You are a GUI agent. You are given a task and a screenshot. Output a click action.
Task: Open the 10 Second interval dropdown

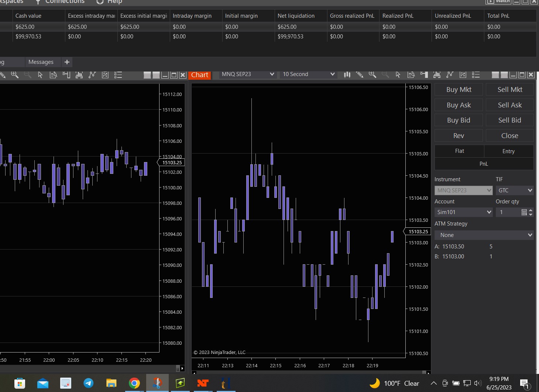click(308, 74)
